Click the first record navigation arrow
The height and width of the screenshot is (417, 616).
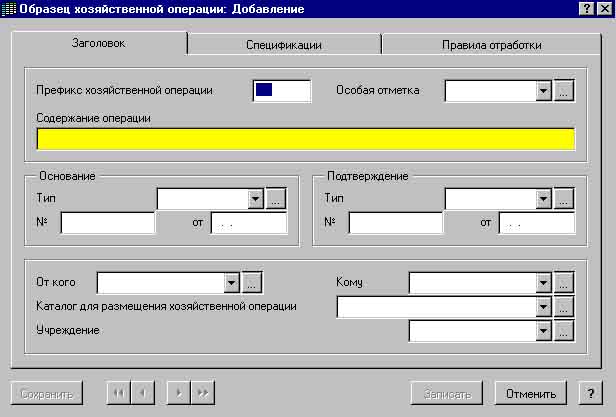118,393
